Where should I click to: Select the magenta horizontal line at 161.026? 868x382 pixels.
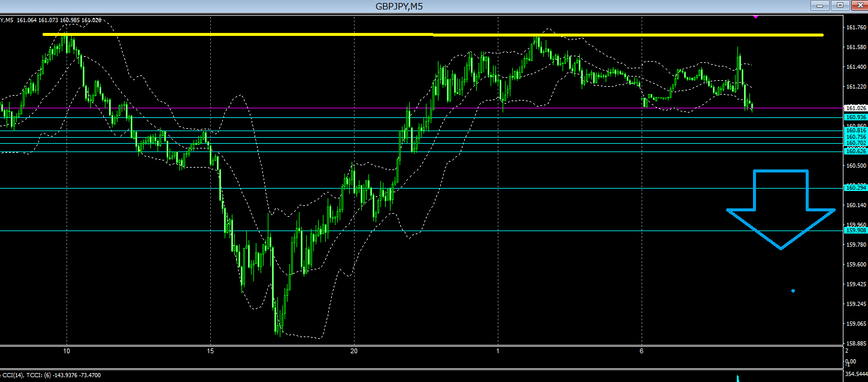(421, 108)
